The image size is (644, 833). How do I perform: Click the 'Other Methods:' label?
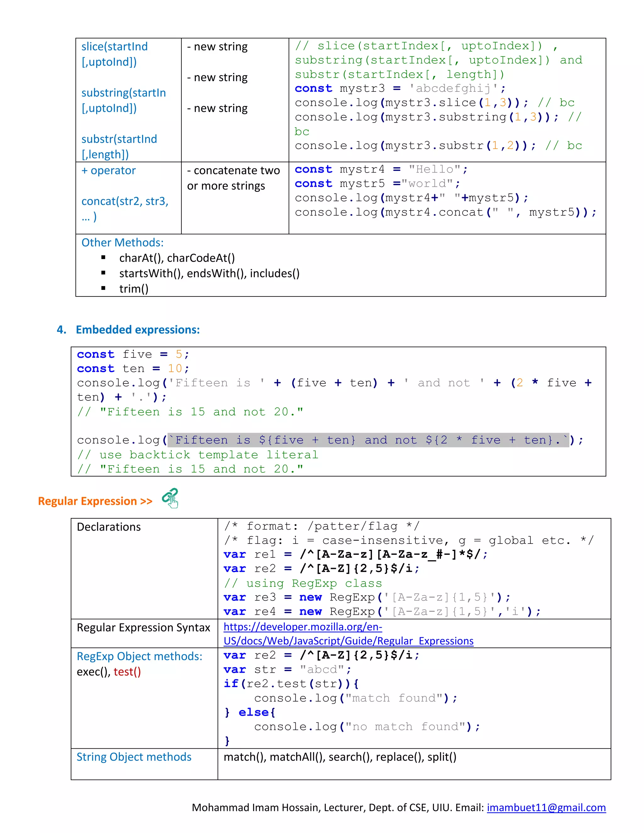pos(122,243)
